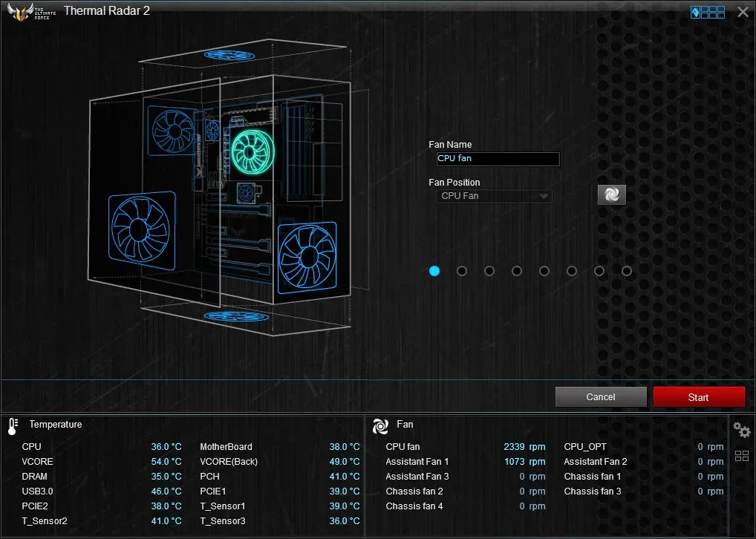Open the Fan Position dropdown
This screenshot has height=539, width=756.
click(x=494, y=196)
